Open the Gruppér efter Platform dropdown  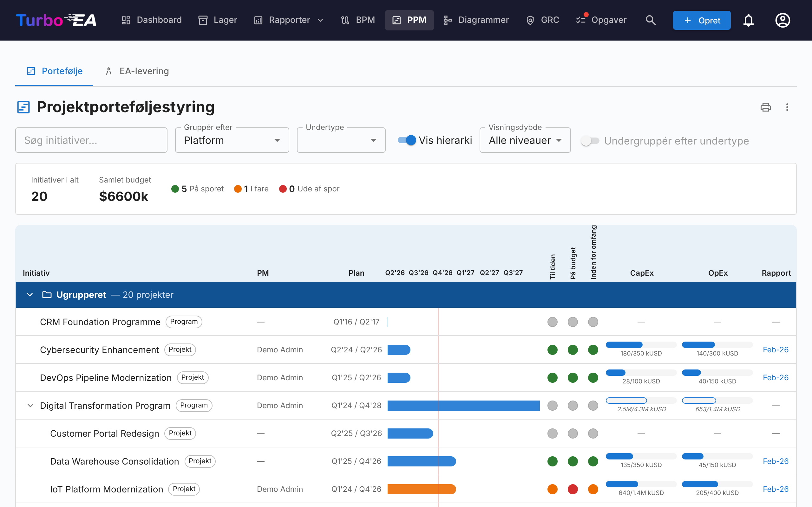[232, 140]
